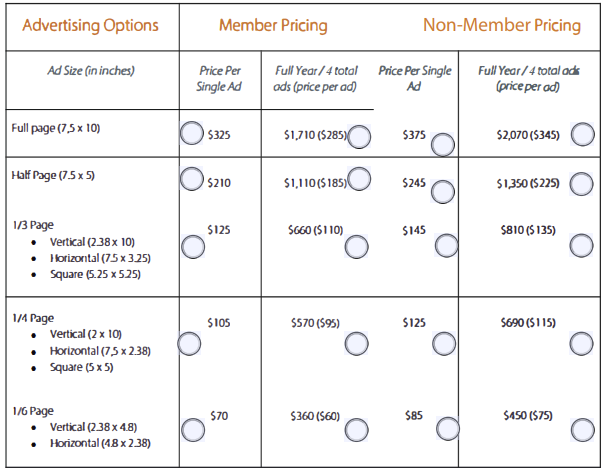Viewport: 607px width, 473px height.
Task: Select 1/3 Page non-member single ad $145
Action: pyautogui.click(x=444, y=243)
